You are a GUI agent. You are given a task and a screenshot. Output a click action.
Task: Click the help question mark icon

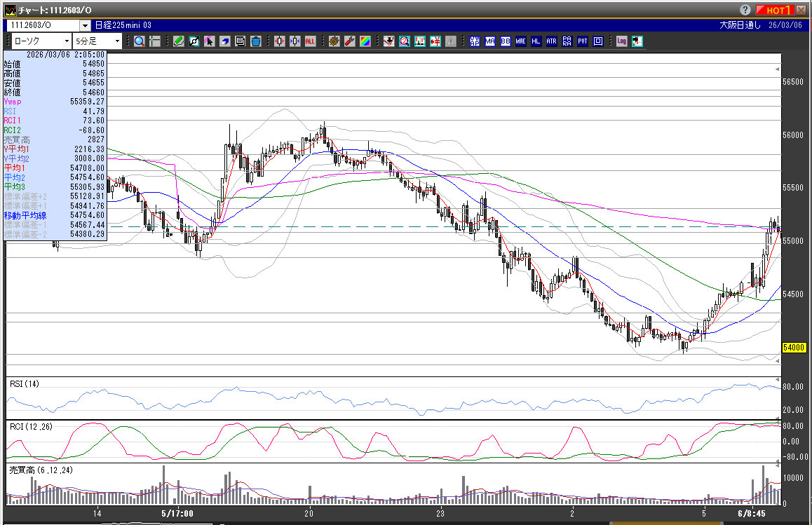745,10
